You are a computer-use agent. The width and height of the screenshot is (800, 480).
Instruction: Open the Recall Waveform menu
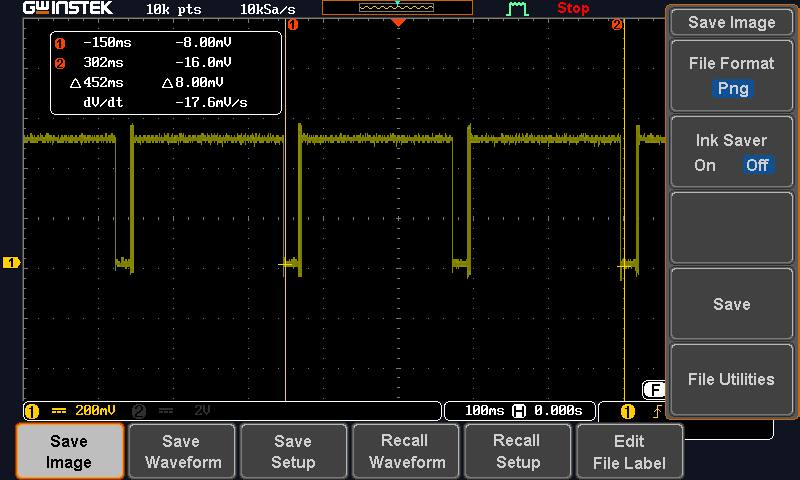click(406, 451)
